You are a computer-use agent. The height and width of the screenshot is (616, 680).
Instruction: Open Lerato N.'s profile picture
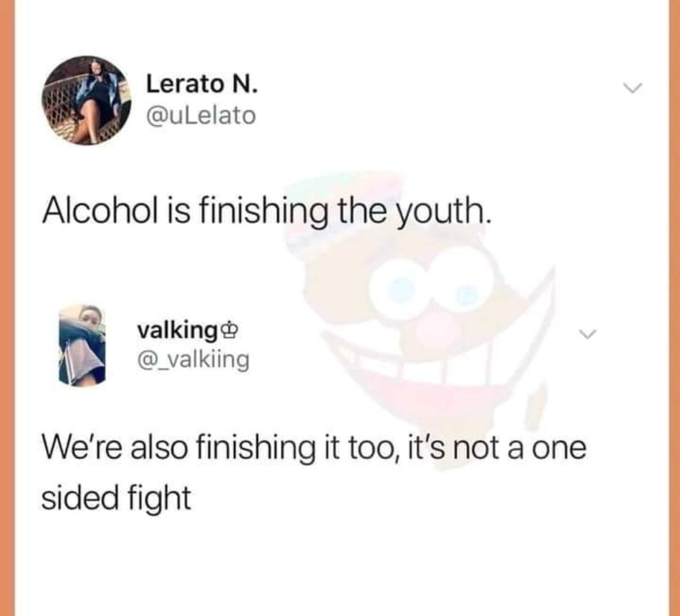click(87, 100)
